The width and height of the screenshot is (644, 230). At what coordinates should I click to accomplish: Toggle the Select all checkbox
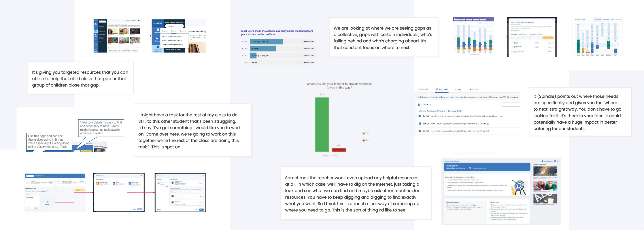(419, 105)
